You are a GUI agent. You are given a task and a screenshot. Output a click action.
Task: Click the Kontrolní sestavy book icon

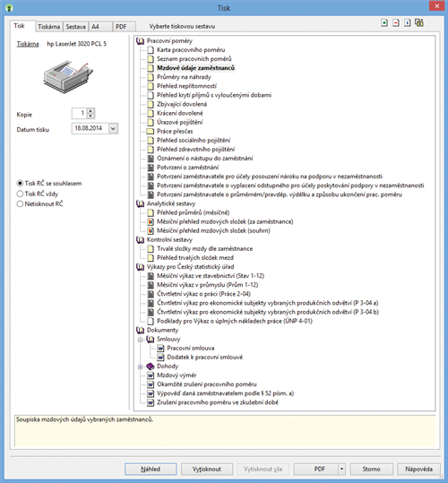141,239
